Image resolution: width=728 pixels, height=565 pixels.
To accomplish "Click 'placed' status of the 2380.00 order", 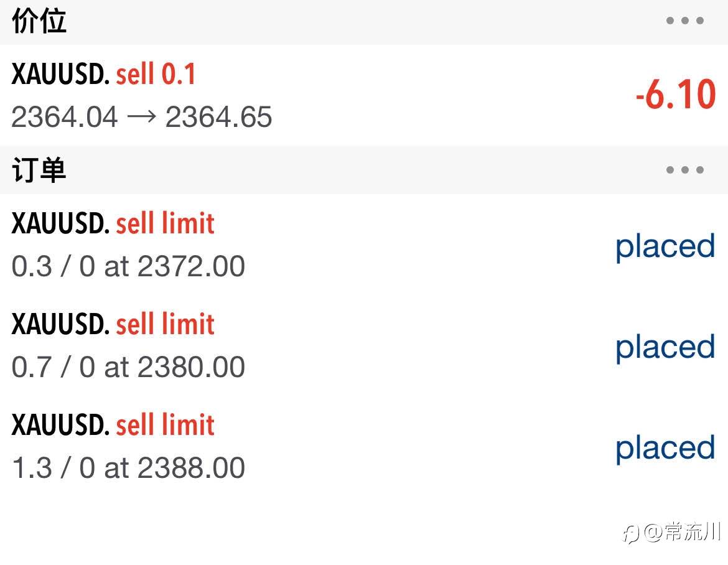I will coord(665,347).
